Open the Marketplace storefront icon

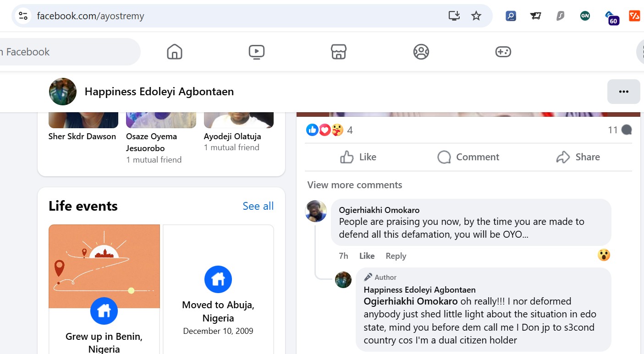pos(338,52)
